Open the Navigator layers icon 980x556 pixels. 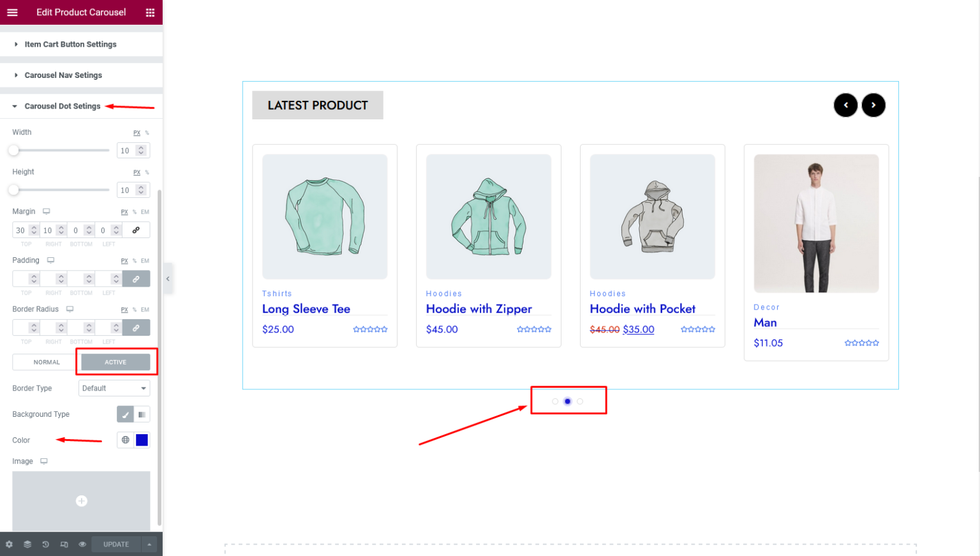(x=27, y=544)
